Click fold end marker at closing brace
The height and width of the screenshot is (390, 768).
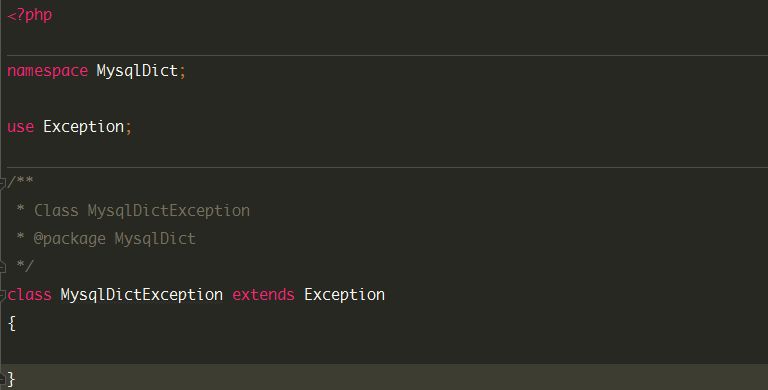pyautogui.click(x=2, y=378)
